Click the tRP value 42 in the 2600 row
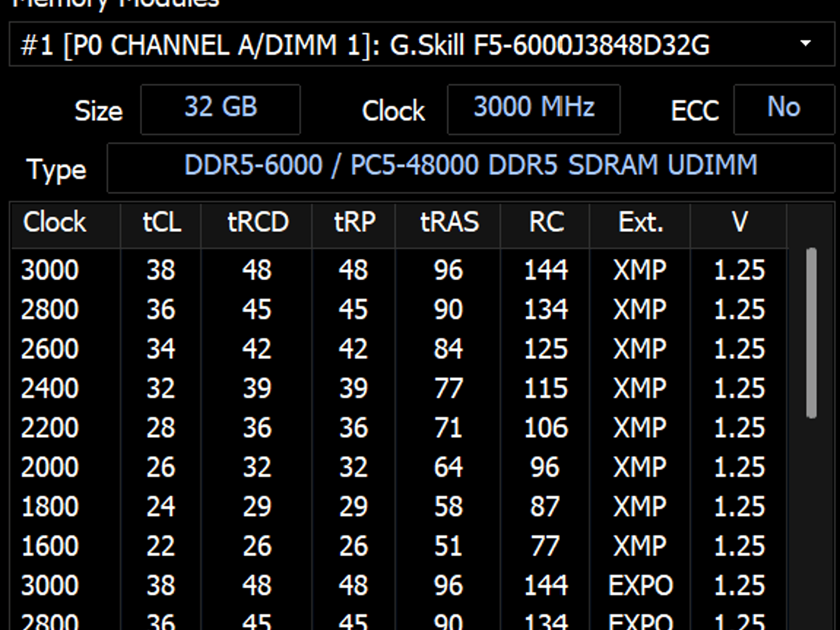 click(x=353, y=349)
